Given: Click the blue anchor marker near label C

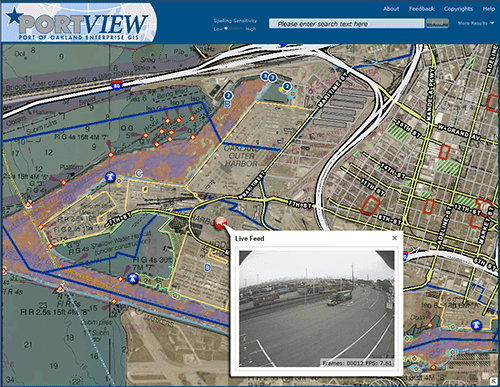Looking at the screenshot, I should coord(110,177).
